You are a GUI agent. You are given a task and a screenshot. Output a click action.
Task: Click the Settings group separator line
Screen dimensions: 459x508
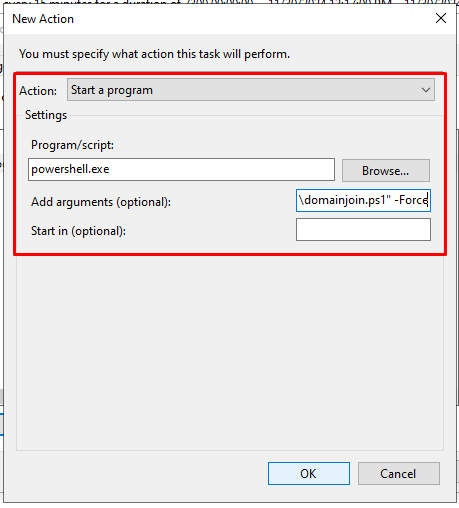click(x=255, y=115)
